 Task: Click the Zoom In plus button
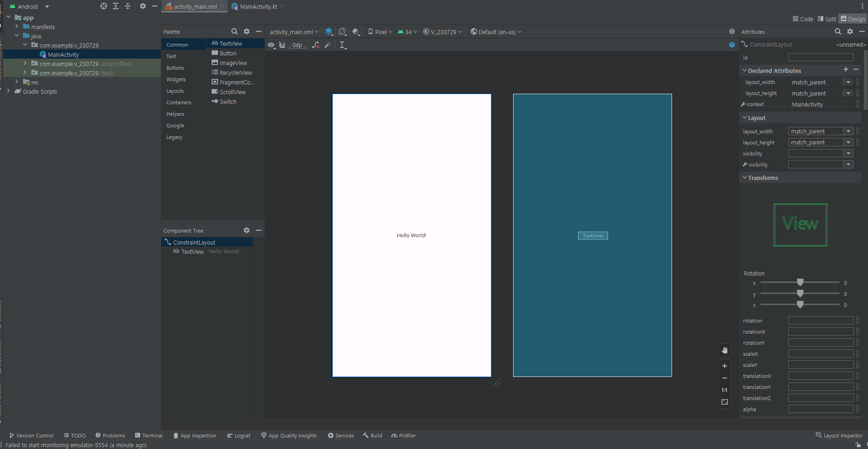[x=724, y=366]
